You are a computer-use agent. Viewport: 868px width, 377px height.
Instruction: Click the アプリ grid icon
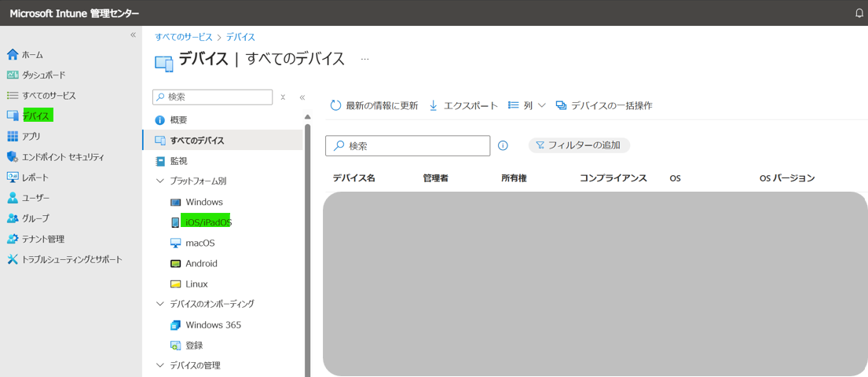pos(13,136)
